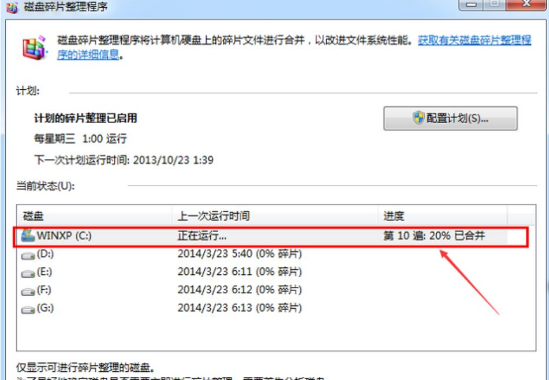Click the shield icon on 配置计划 button

418,118
